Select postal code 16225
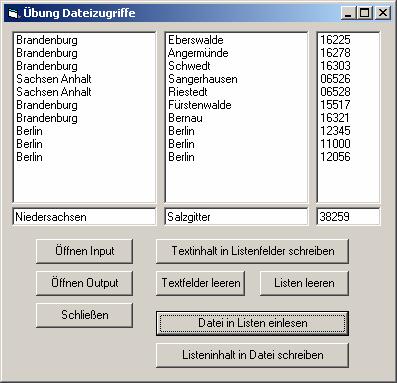The width and height of the screenshot is (397, 383). click(x=348, y=40)
